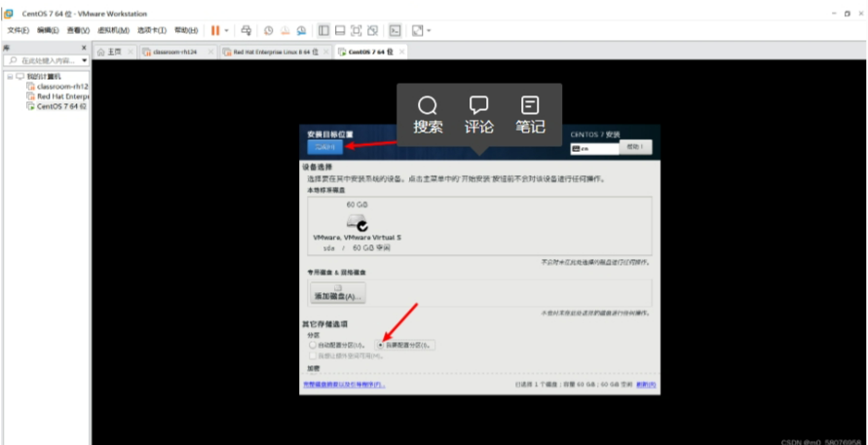
Task: Click the 添加磁盘(A)... button
Action: (338, 293)
